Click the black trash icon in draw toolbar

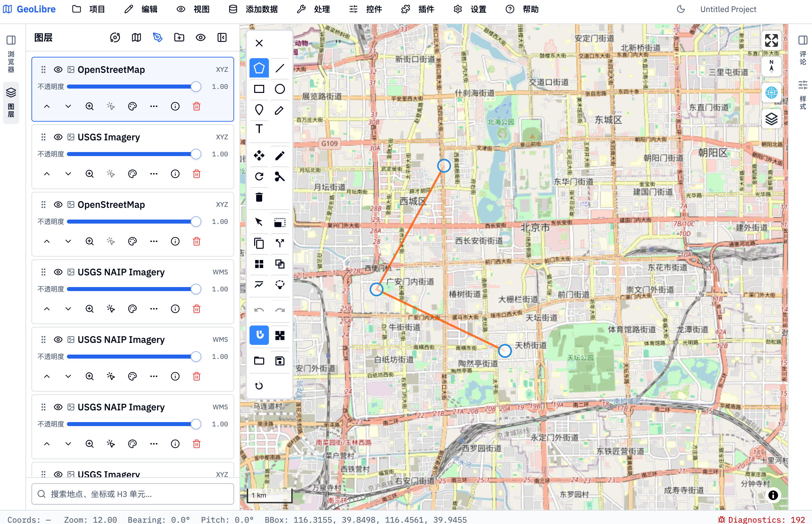(x=259, y=198)
